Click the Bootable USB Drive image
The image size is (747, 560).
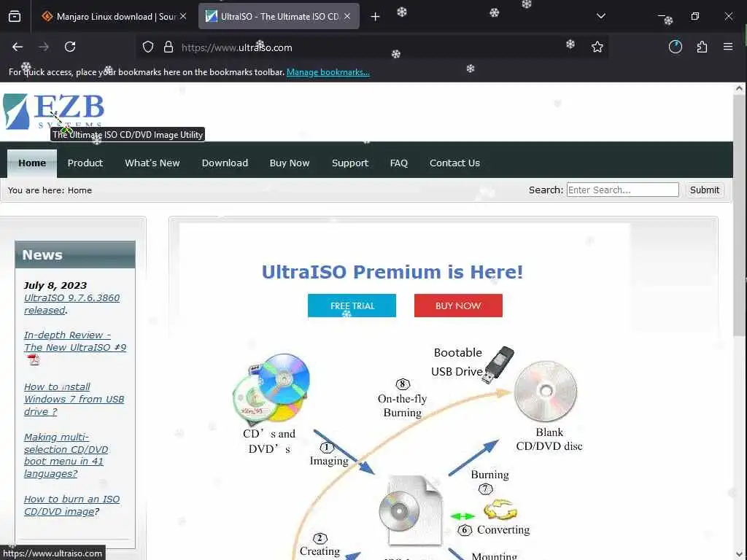(498, 365)
